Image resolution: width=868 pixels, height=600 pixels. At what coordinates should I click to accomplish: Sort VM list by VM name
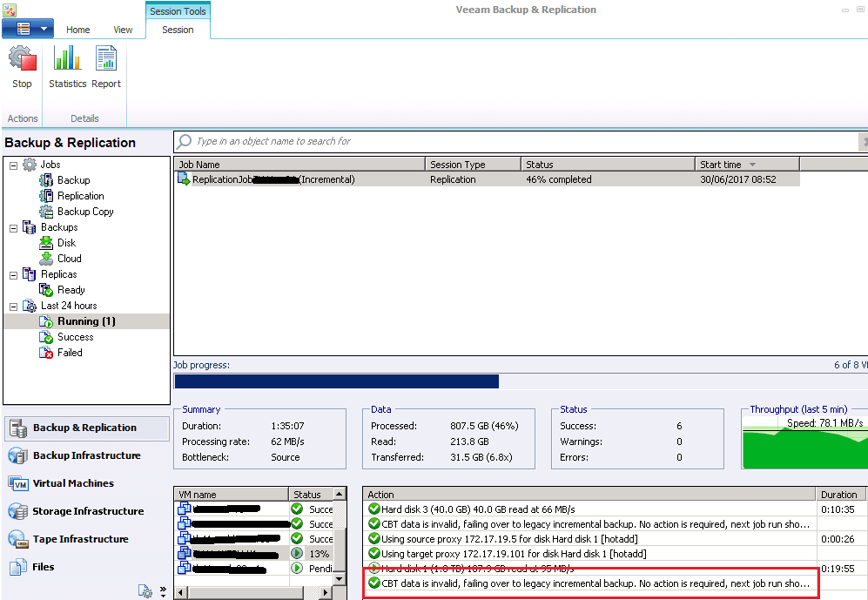tap(232, 495)
